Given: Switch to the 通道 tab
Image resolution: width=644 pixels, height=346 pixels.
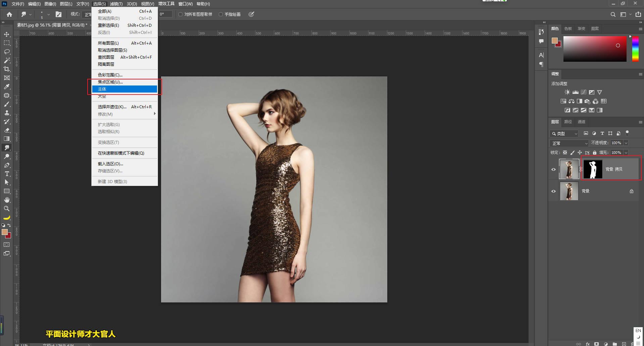Looking at the screenshot, I should (x=581, y=122).
